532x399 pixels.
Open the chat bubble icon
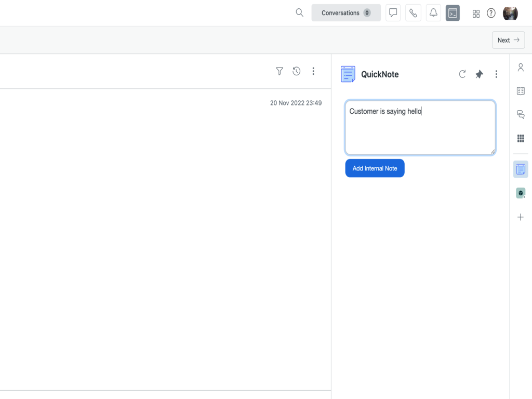tap(393, 13)
